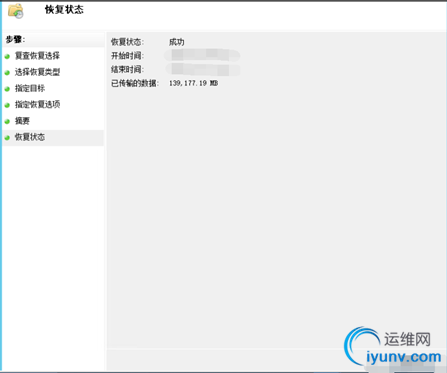Click the 成功 status value

[177, 42]
